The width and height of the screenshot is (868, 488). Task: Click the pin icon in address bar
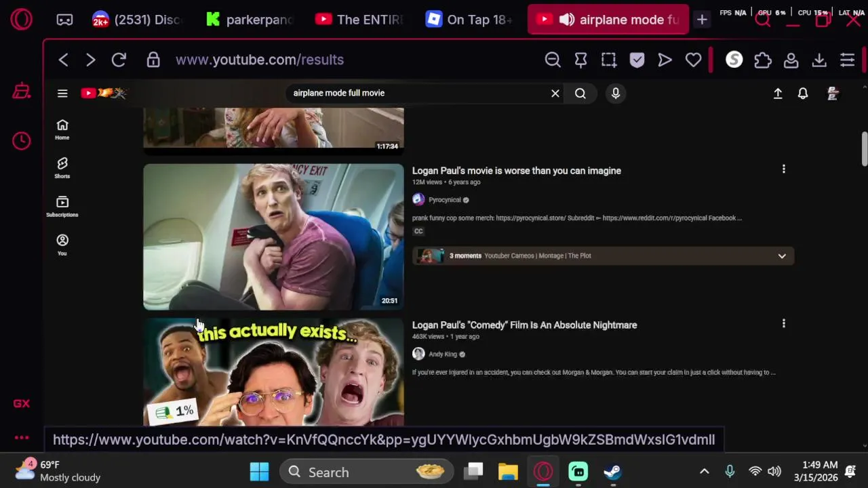tap(580, 60)
